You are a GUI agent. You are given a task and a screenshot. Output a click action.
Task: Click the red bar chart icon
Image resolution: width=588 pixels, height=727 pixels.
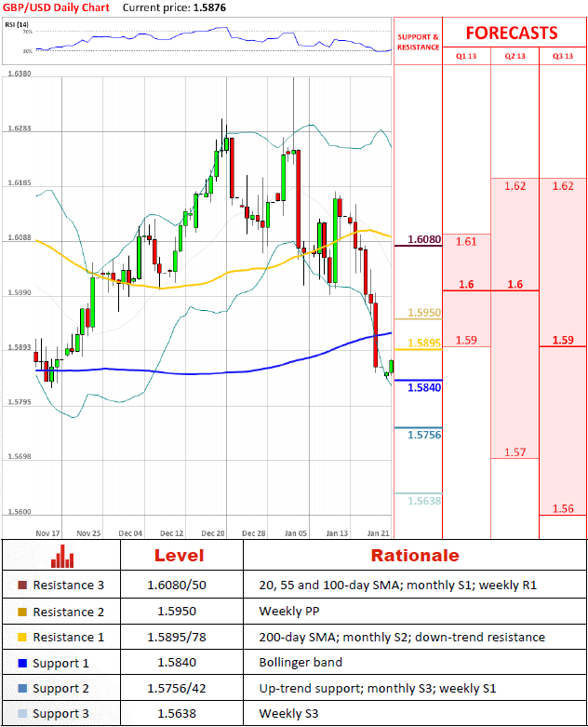click(62, 556)
